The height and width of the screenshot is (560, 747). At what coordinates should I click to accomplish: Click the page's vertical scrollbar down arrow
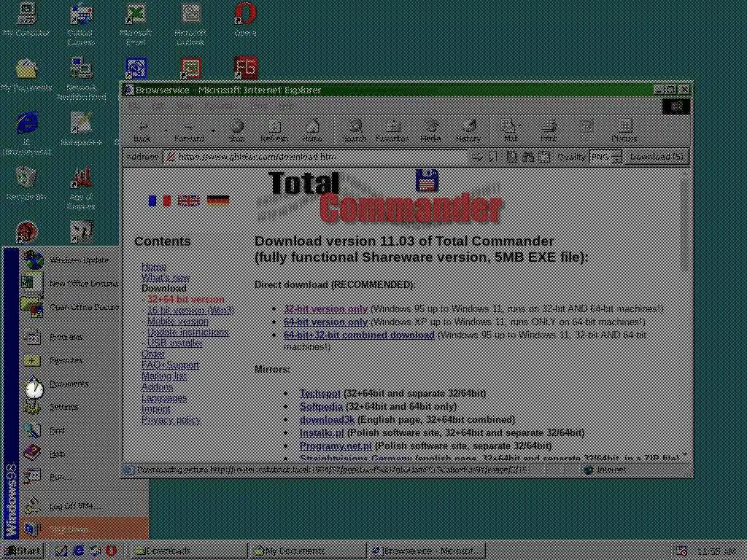point(684,456)
